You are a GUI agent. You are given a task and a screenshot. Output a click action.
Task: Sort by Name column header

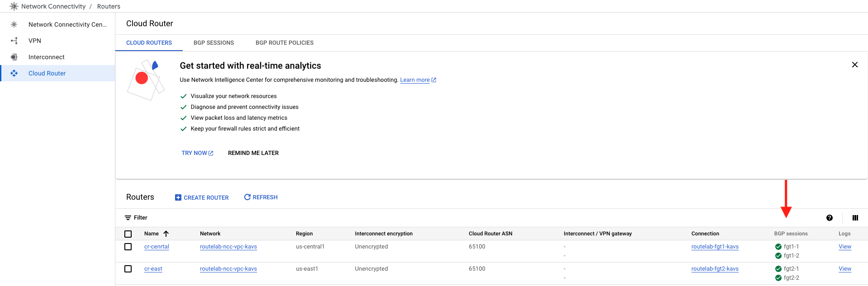coord(152,234)
